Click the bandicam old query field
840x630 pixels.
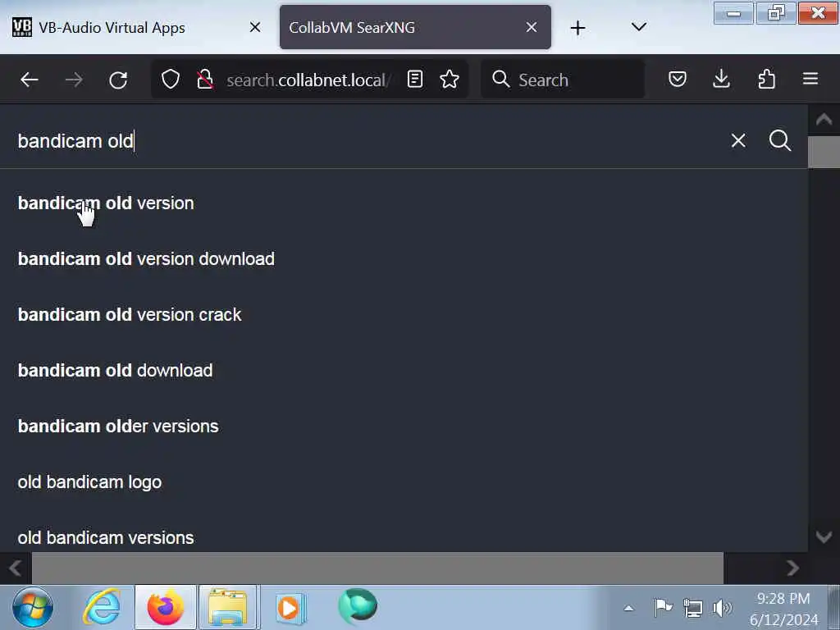[x=370, y=141]
